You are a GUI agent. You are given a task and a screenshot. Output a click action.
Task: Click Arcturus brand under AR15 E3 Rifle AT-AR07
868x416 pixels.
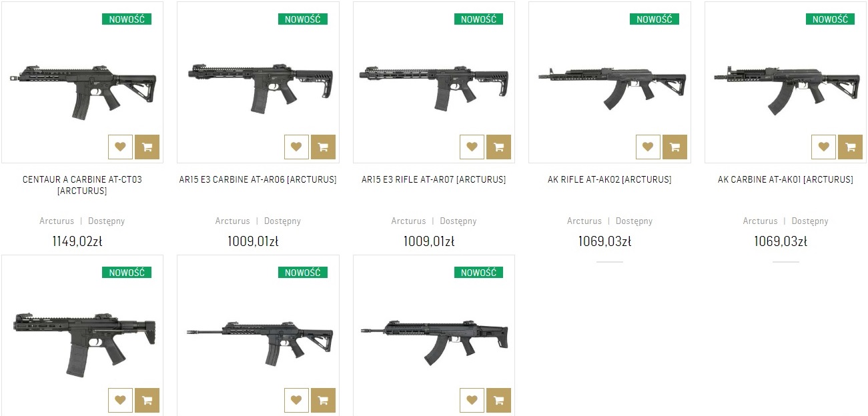(x=408, y=221)
